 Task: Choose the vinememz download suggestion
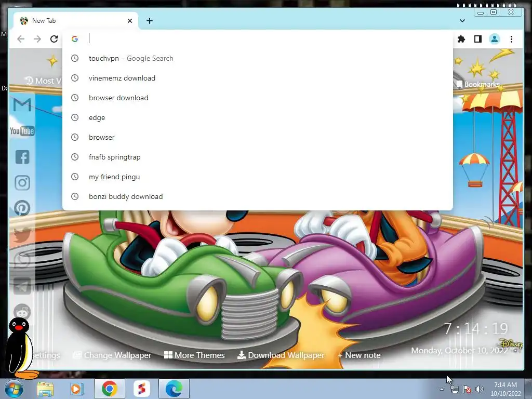258,78
